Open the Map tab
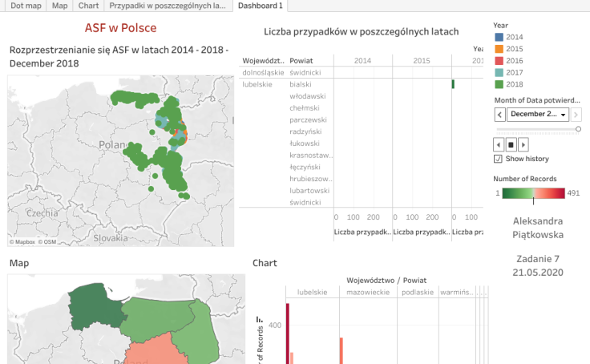 [60, 6]
